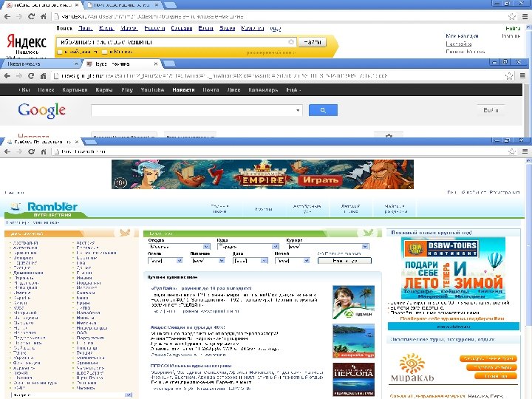Select Календарь in the Google top bar
Screen dimensions: 532x399
tap(263, 90)
